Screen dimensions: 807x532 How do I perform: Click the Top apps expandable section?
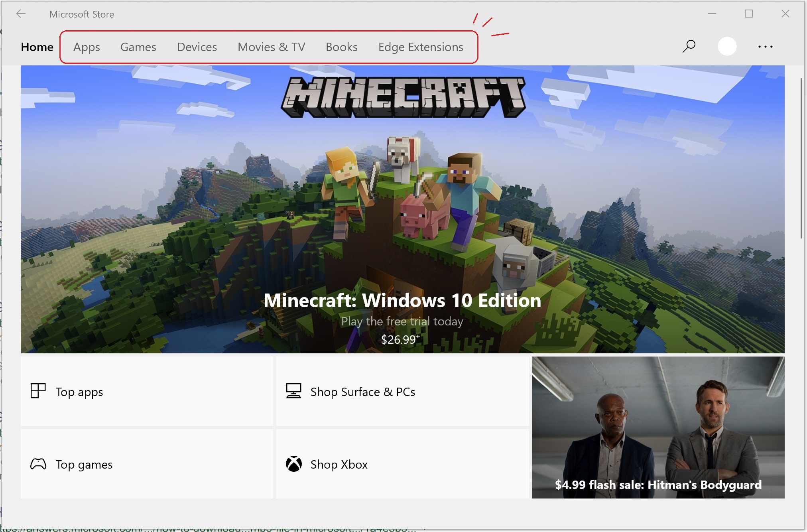tap(147, 391)
